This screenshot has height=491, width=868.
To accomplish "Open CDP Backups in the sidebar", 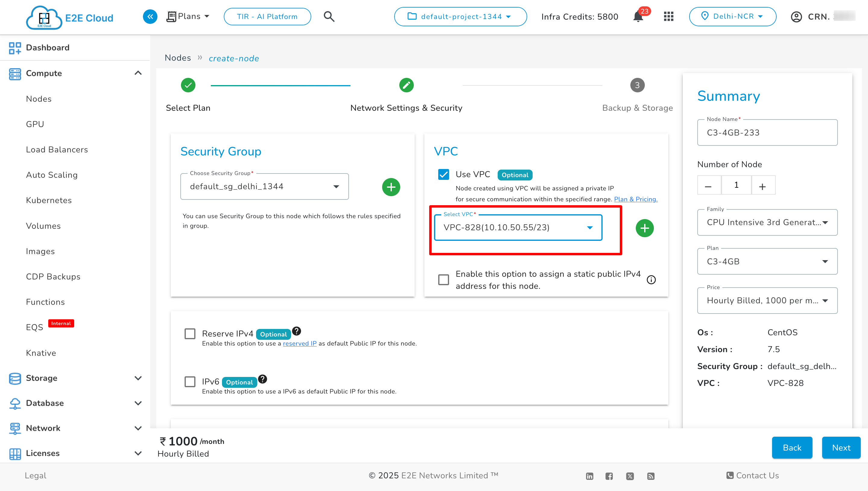I will point(53,276).
